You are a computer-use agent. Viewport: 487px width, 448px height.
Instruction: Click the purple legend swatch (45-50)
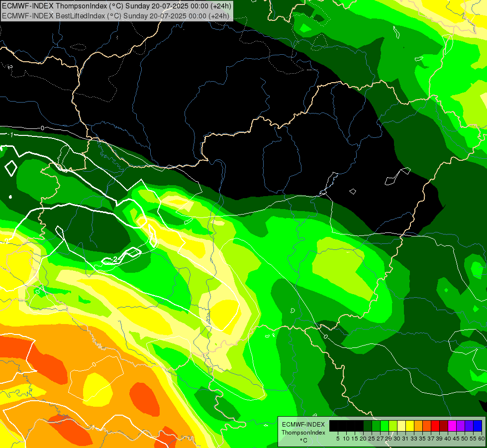[461, 426]
